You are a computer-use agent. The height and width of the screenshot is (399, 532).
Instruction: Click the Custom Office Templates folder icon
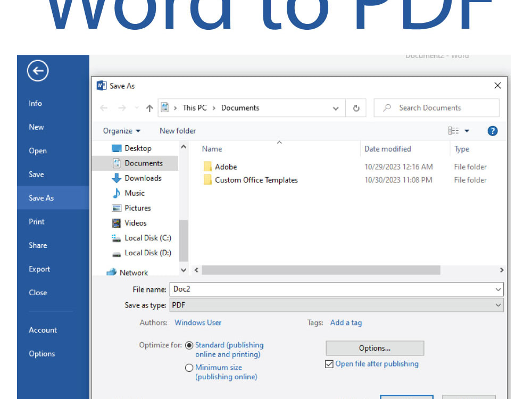click(207, 180)
